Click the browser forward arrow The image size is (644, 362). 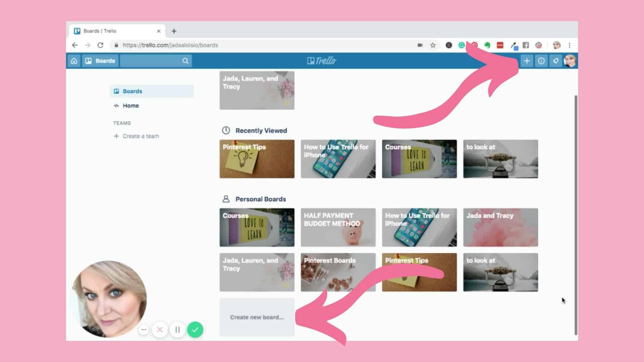[88, 45]
